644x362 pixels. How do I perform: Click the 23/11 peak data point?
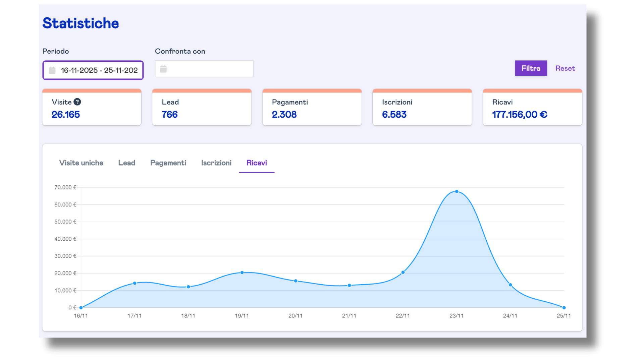[457, 192]
